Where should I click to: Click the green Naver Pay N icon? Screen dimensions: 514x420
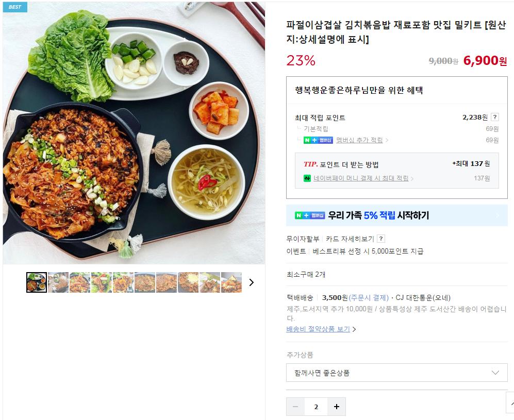point(307,178)
